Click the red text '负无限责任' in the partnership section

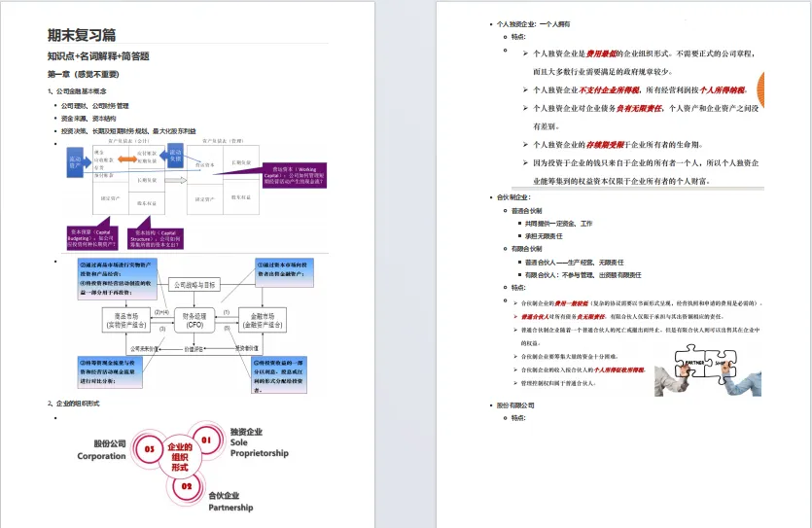(591, 317)
